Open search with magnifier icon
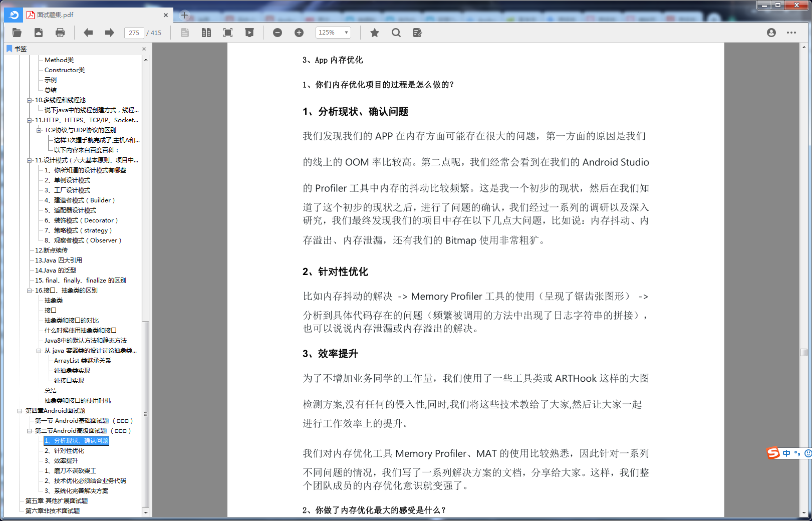Screen dimensions: 812x521 (396, 33)
